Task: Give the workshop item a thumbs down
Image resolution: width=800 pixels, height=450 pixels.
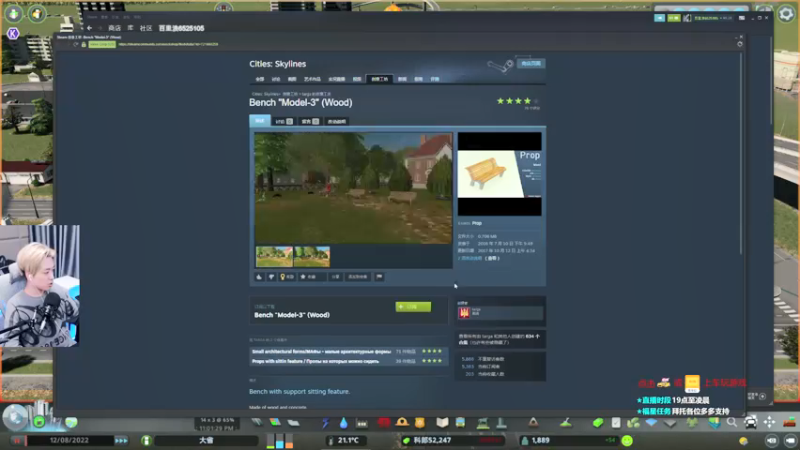Action: [271, 277]
